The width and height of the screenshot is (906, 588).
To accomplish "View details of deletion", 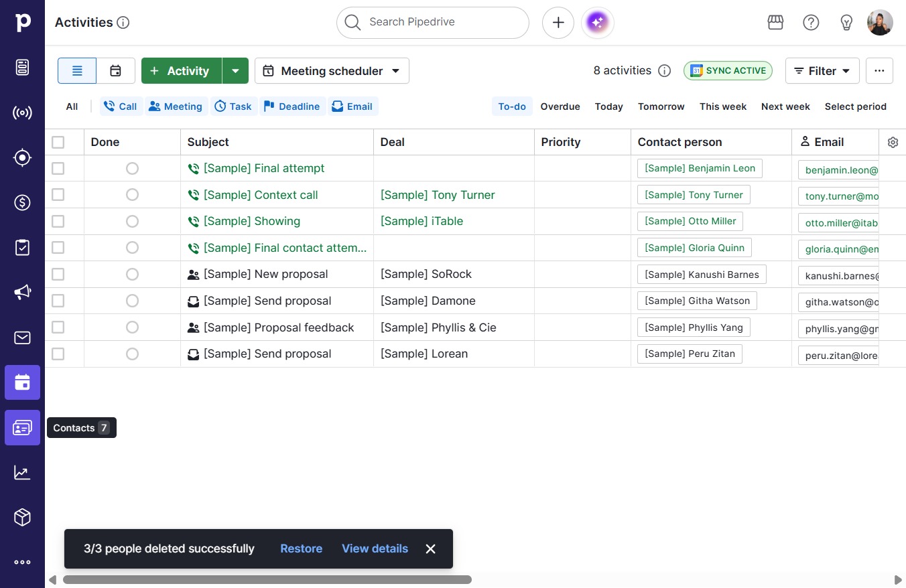I will tap(375, 548).
